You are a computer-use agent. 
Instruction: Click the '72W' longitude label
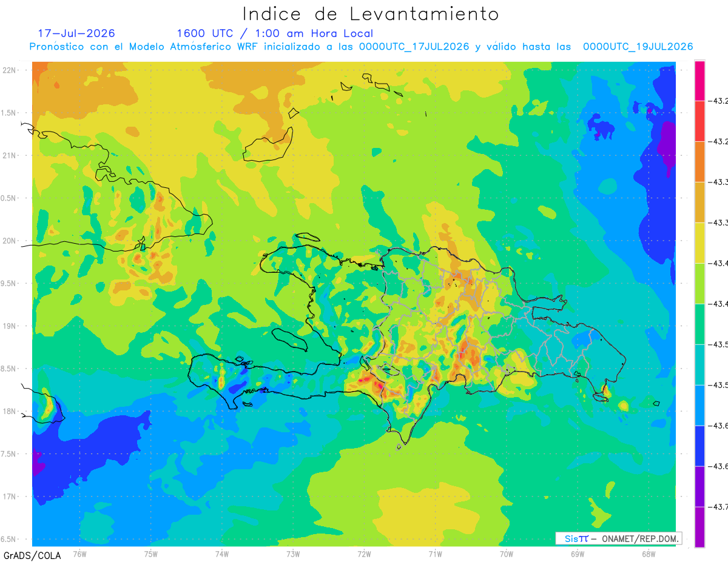pos(364,554)
